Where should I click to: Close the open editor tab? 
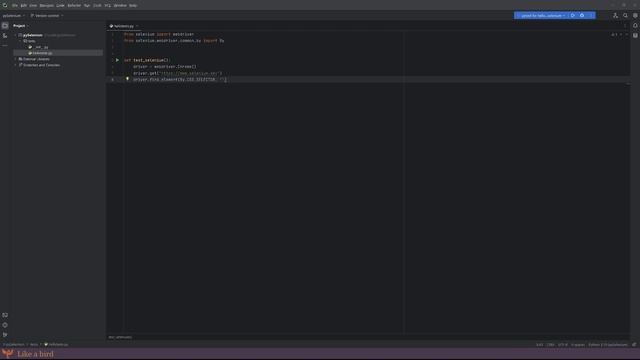coord(137,26)
